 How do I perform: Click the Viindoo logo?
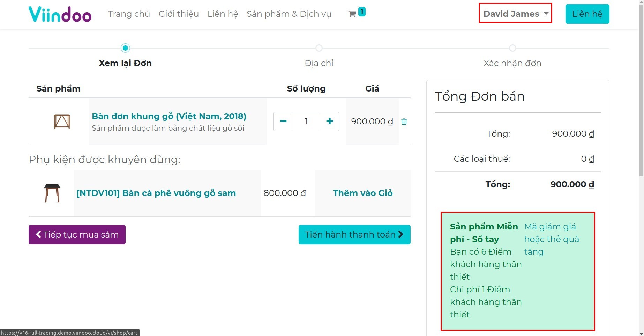coord(60,14)
